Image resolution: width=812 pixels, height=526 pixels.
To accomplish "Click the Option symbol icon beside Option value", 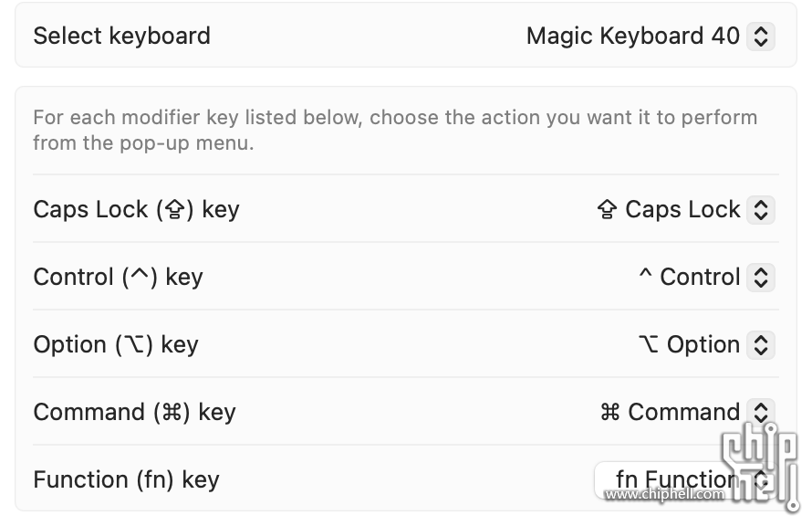I will tap(649, 344).
